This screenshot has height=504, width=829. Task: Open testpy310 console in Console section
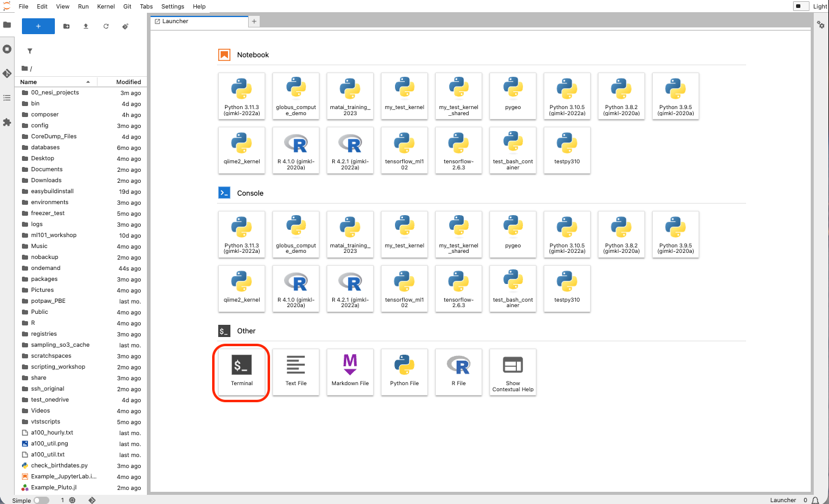tap(567, 289)
